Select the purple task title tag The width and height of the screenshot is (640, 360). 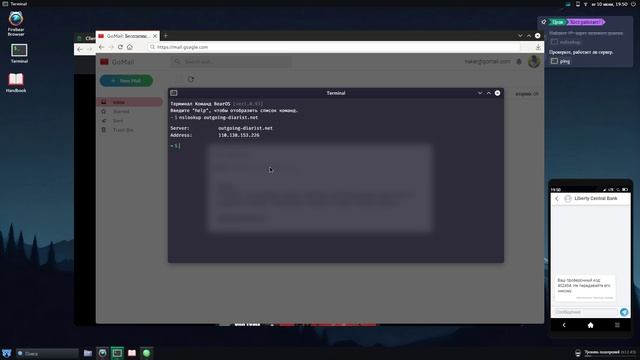(586, 22)
